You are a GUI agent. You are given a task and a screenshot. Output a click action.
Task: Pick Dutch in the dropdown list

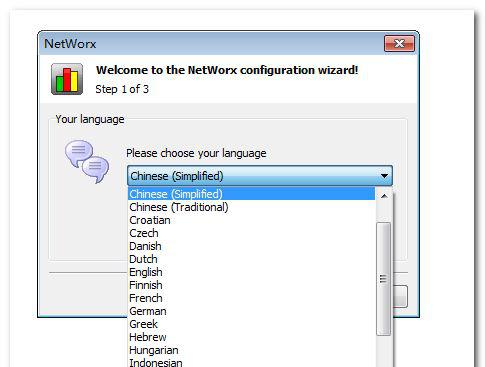click(252, 259)
